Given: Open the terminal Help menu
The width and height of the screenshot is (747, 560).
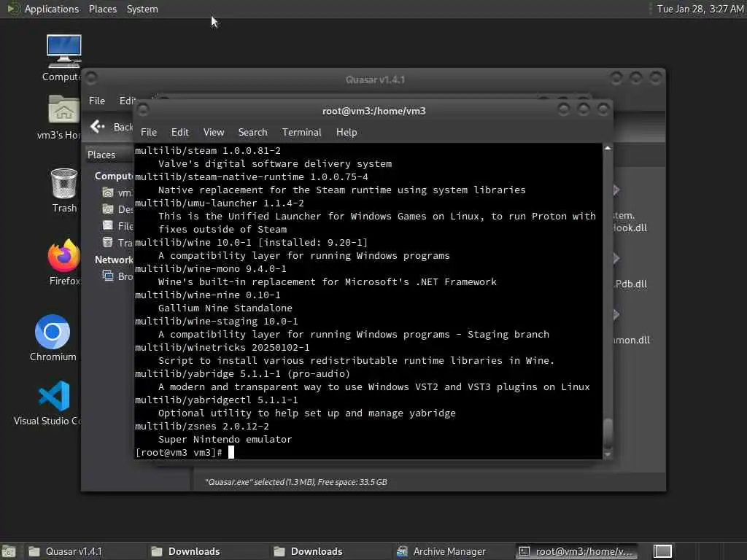Looking at the screenshot, I should (x=347, y=132).
